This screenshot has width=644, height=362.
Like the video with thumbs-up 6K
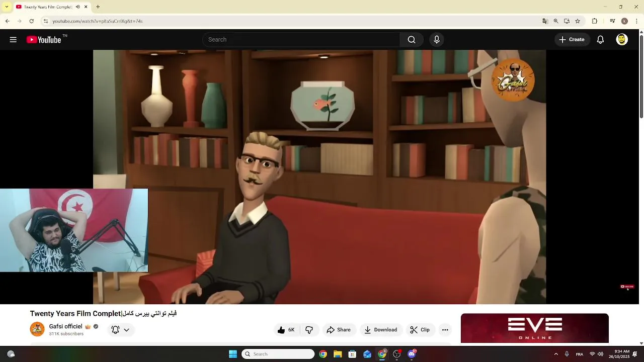point(286,330)
